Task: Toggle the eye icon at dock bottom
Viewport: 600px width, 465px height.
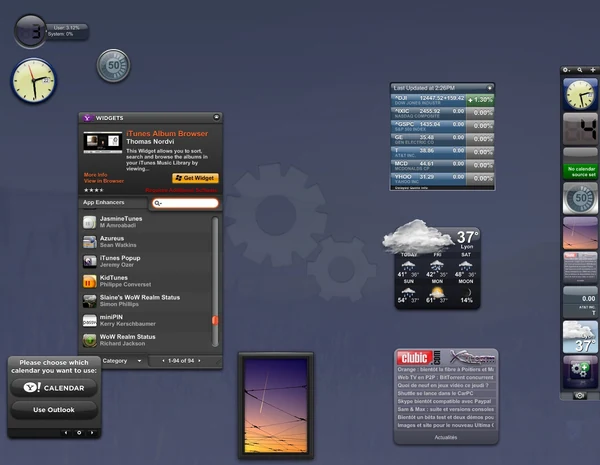Action: [580, 396]
